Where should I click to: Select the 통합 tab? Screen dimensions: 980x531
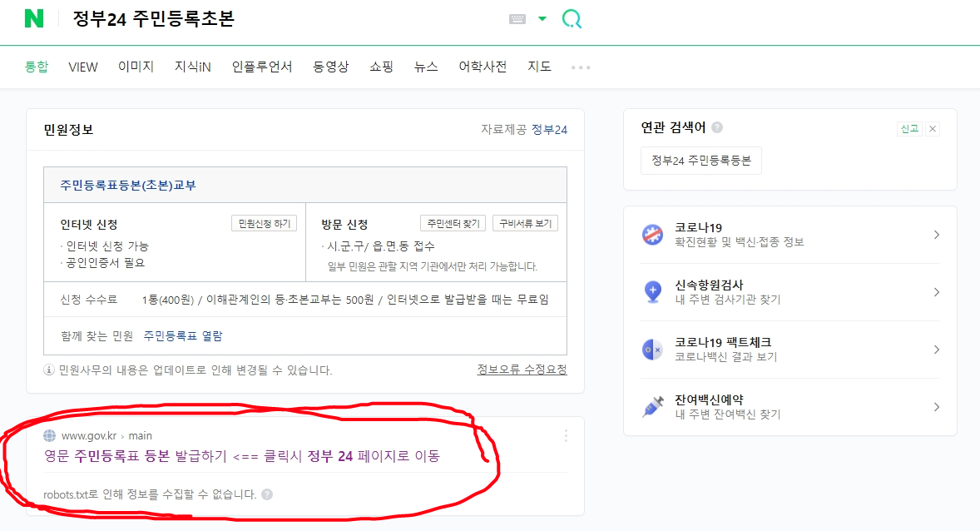point(37,67)
